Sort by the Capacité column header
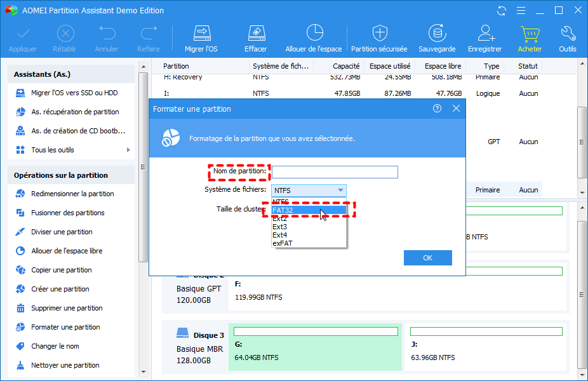Screen dimensions: 588x381 346,66
